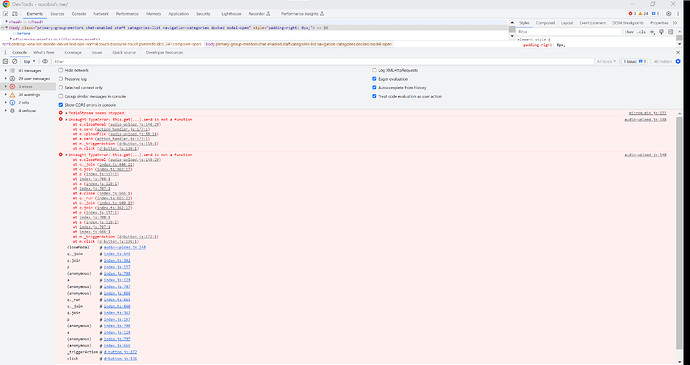Toggle the console sidebar icon
The width and height of the screenshot is (690, 365).
click(6, 62)
